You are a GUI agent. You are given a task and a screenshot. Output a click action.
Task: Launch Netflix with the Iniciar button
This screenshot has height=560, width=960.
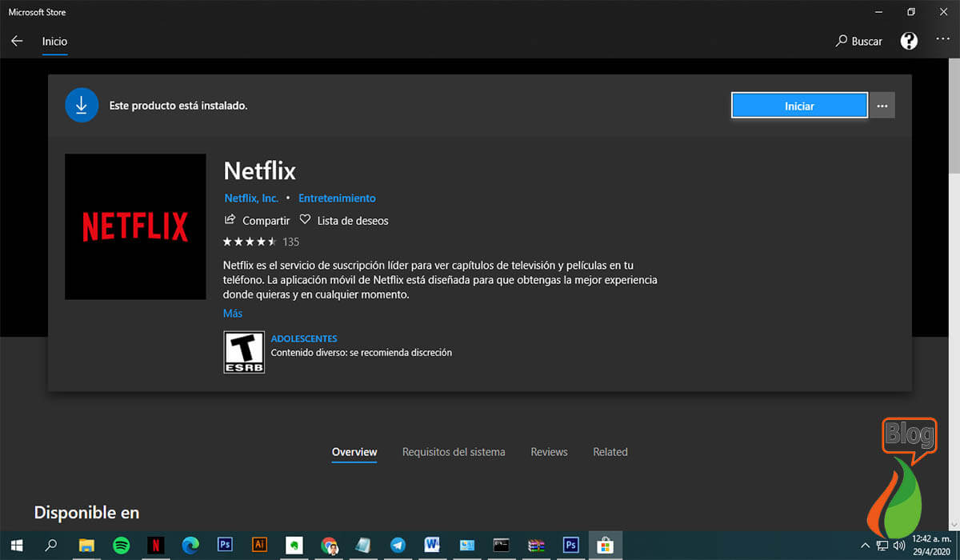799,106
